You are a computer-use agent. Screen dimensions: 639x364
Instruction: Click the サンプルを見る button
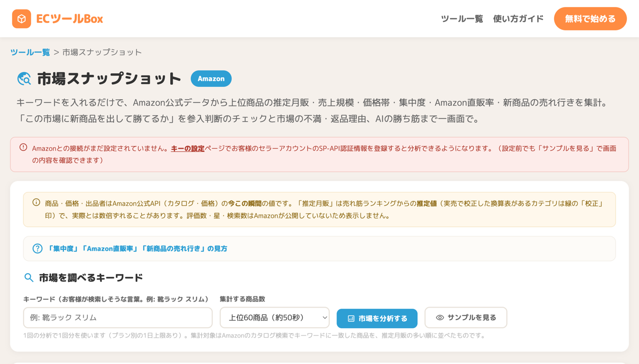[466, 318]
